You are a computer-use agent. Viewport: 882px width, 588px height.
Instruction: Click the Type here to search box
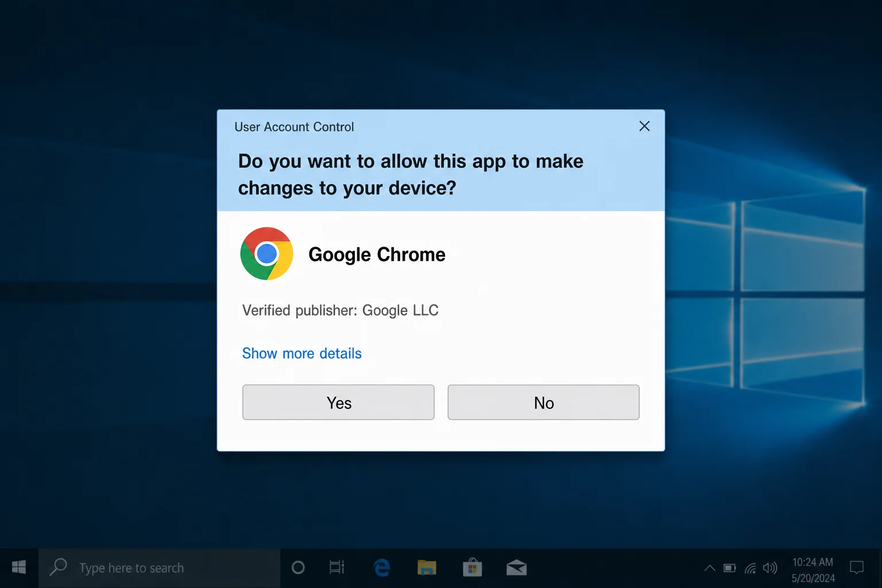coord(160,568)
